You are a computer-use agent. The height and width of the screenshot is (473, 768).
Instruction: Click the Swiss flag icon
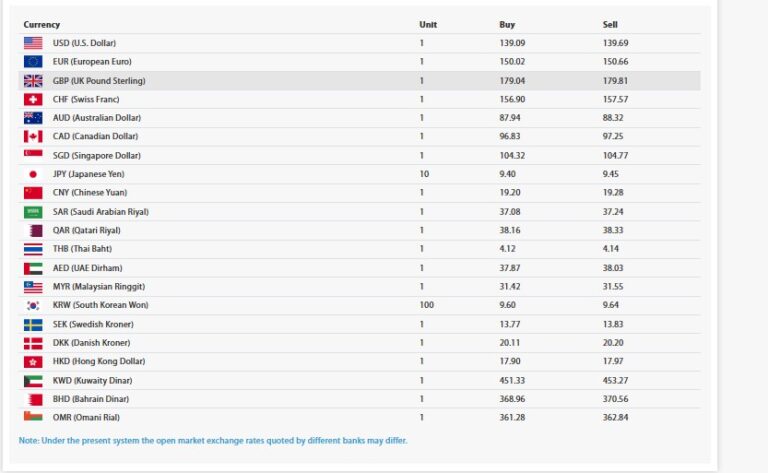(33, 100)
